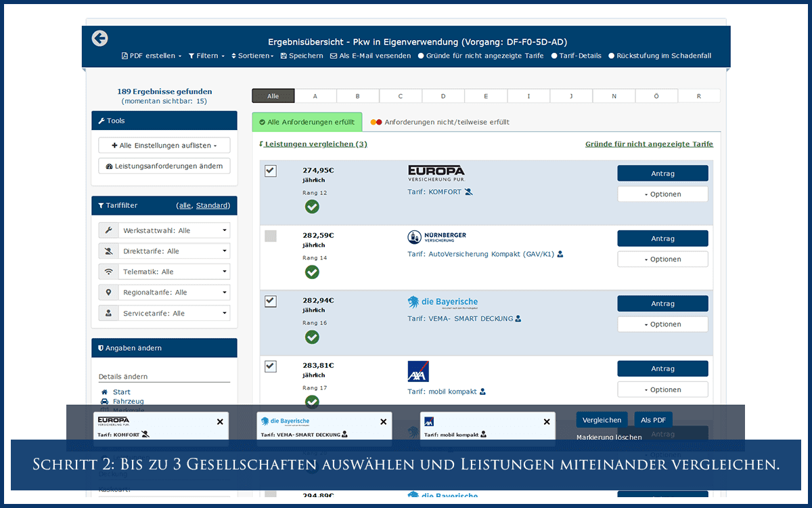The width and height of the screenshot is (812, 508).
Task: Check the checkbox next to the NÜRNBERGER tariff
Action: (270, 236)
